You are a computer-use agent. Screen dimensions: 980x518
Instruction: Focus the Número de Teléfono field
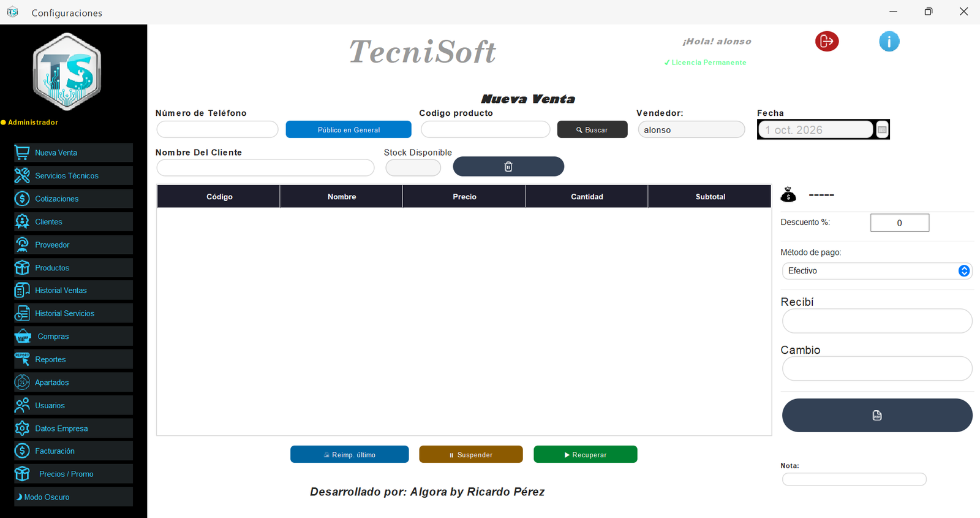pyautogui.click(x=217, y=129)
